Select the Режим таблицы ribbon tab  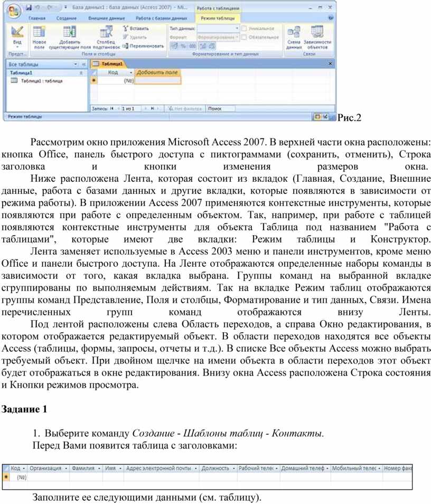[218, 18]
